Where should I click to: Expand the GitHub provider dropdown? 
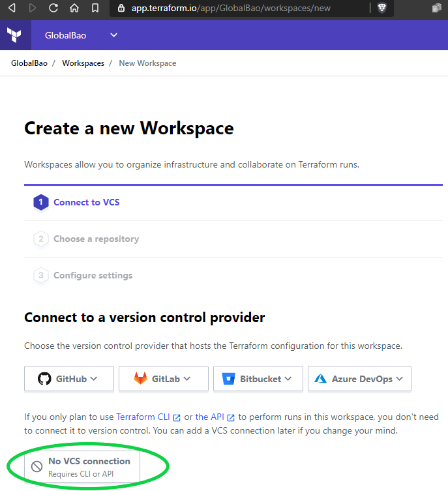coord(69,379)
